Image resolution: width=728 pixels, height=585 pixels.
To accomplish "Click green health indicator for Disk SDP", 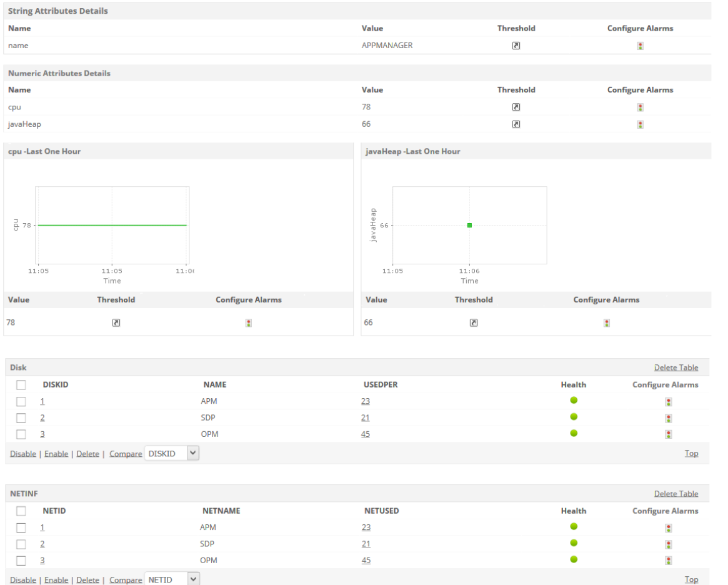I will coord(574,417).
